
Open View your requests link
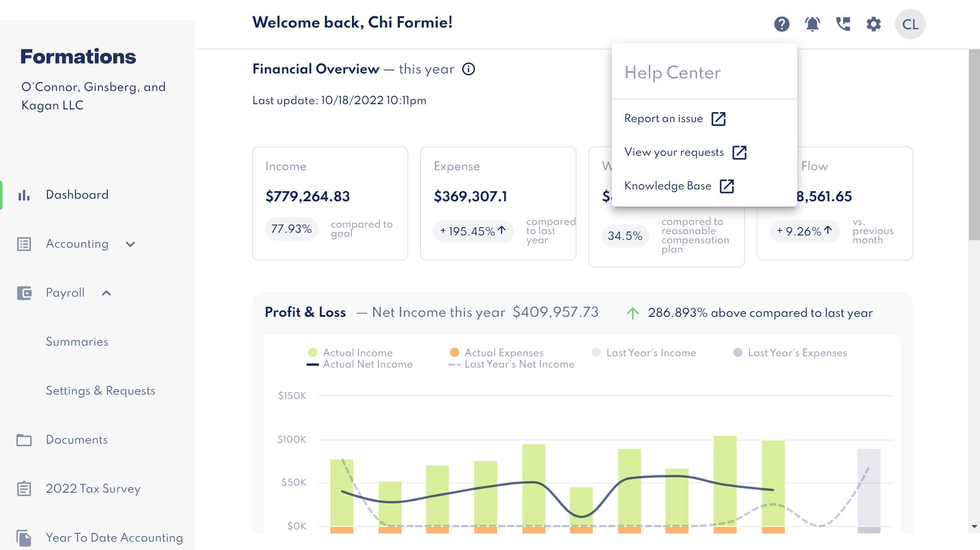(x=685, y=152)
